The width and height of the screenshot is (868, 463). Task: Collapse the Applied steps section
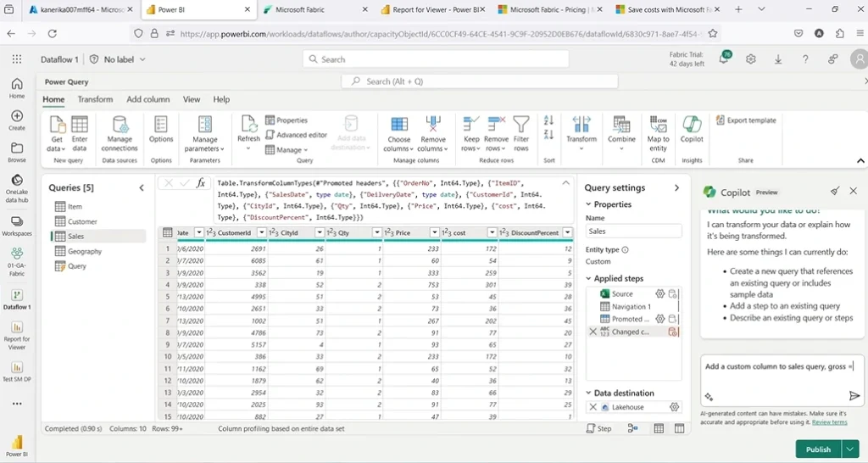[x=588, y=279]
